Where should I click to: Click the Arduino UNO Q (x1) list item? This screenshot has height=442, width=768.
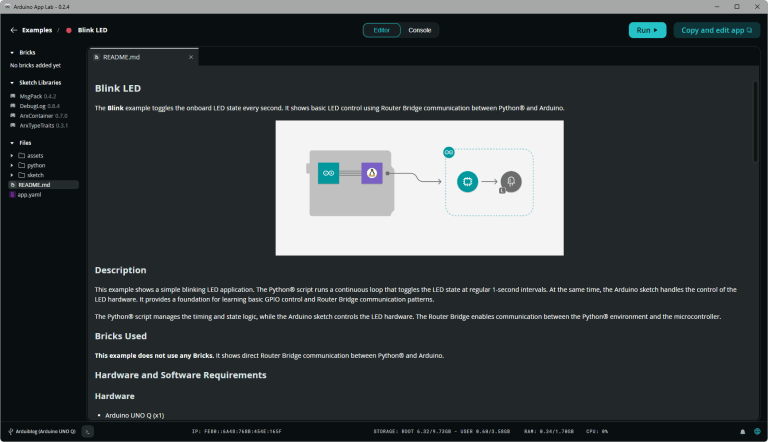[x=135, y=415]
